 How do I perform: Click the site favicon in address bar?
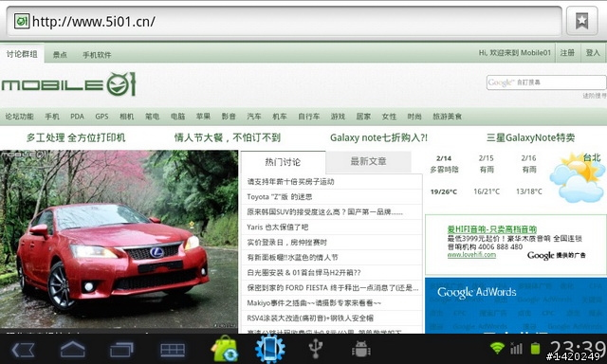click(22, 21)
